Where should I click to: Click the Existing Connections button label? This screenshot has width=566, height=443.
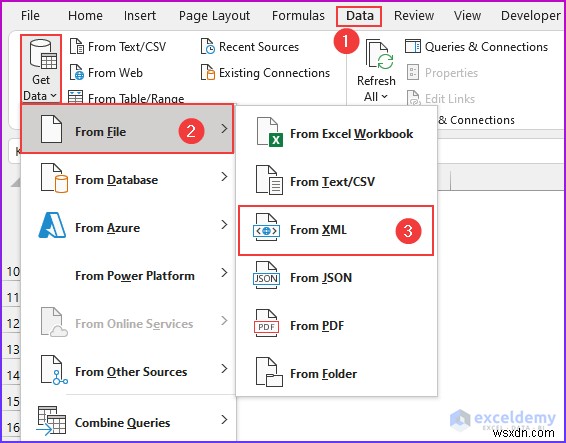[x=274, y=73]
